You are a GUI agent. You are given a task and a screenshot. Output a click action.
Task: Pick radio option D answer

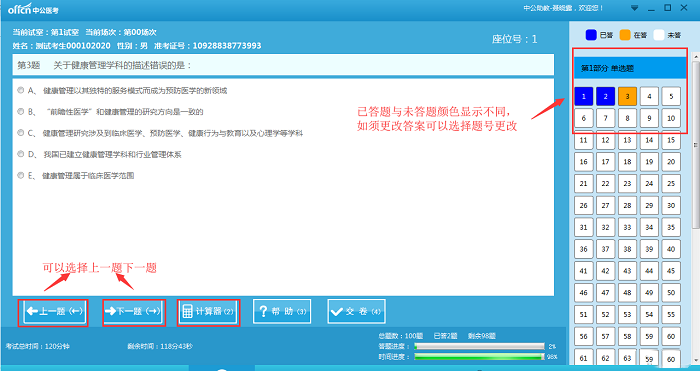click(21, 154)
